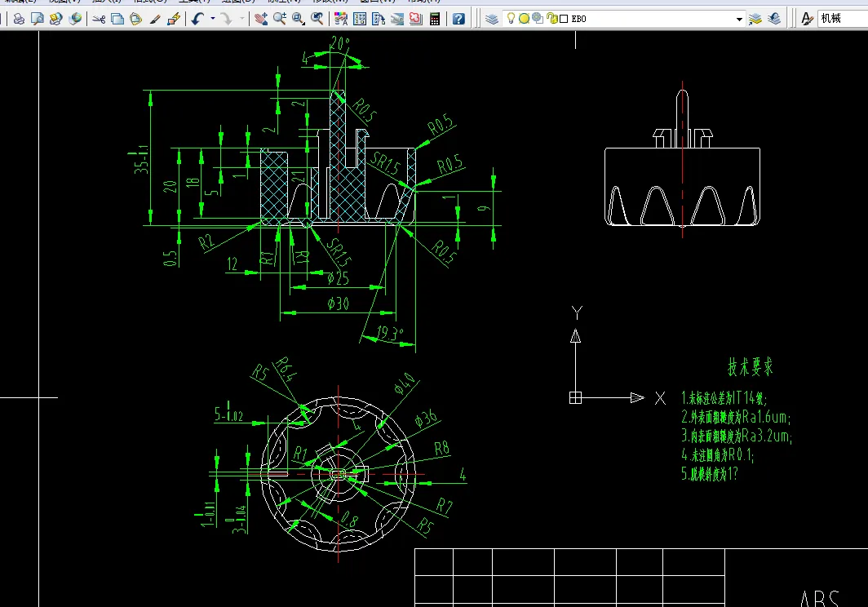Viewport: 868px width, 607px height.
Task: Click the UCS origin icon square
Action: point(576,397)
